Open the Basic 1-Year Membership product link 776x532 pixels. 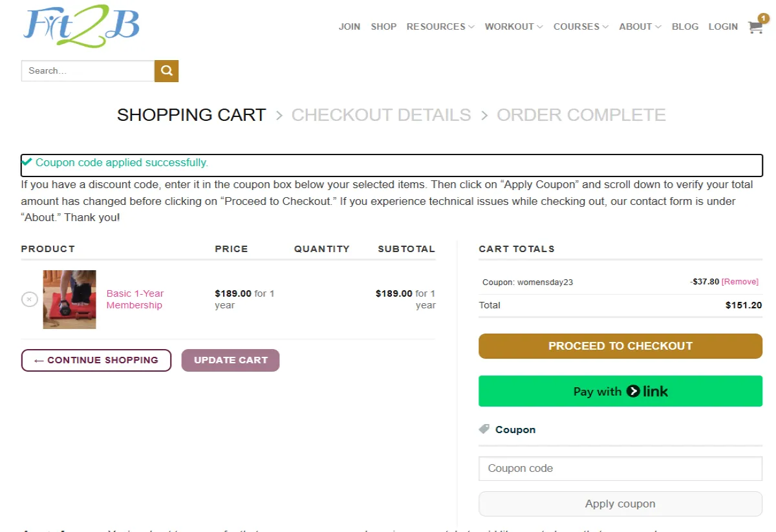pos(135,299)
